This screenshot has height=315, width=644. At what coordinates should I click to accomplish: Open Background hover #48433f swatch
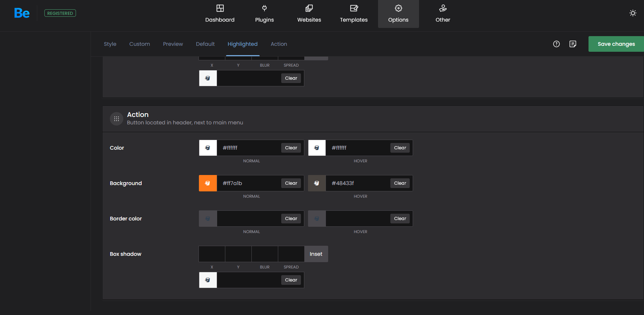(x=317, y=183)
